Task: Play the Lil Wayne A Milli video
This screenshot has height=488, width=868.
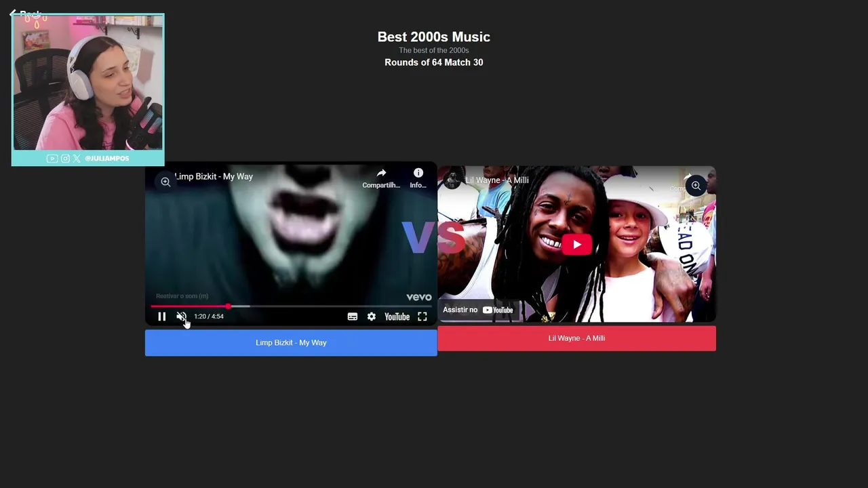Action: tap(576, 245)
